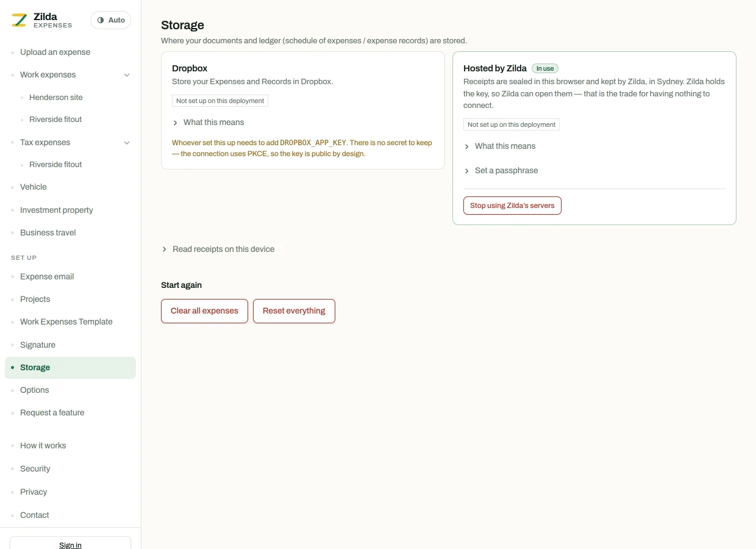Image resolution: width=756 pixels, height=549 pixels.
Task: Click the Sign in button
Action: point(70,543)
